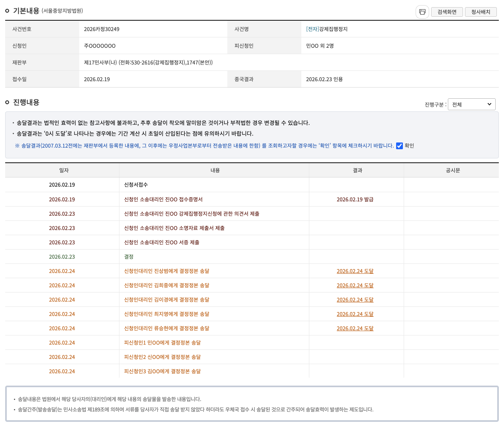
Task: Click the 검색화면 button
Action: click(x=447, y=12)
